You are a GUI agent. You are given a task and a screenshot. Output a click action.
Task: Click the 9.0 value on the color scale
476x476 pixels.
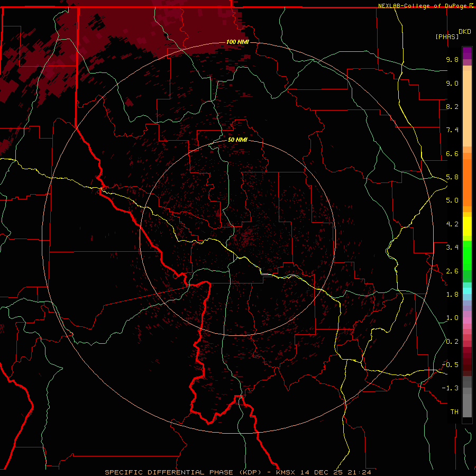coord(452,83)
